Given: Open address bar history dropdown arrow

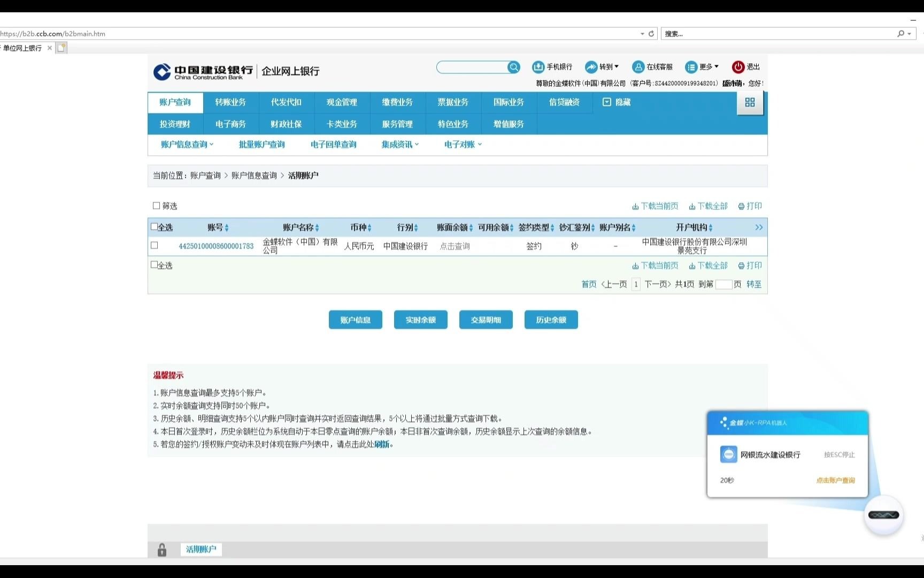Looking at the screenshot, I should (642, 34).
